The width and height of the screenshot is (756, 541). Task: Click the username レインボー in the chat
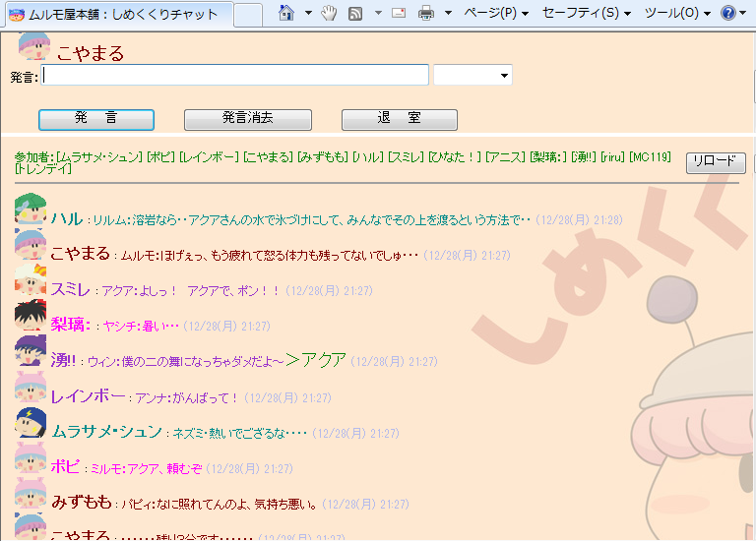pyautogui.click(x=88, y=396)
